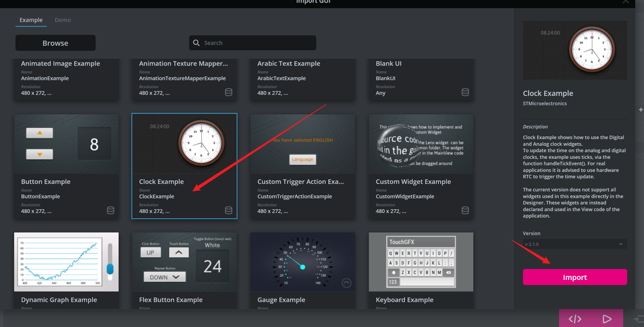
Task: Select the Flex Button Example thumbnail
Action: point(184,262)
